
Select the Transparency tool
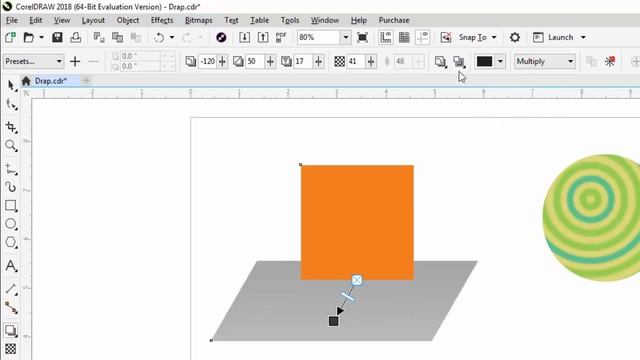pos(11,349)
